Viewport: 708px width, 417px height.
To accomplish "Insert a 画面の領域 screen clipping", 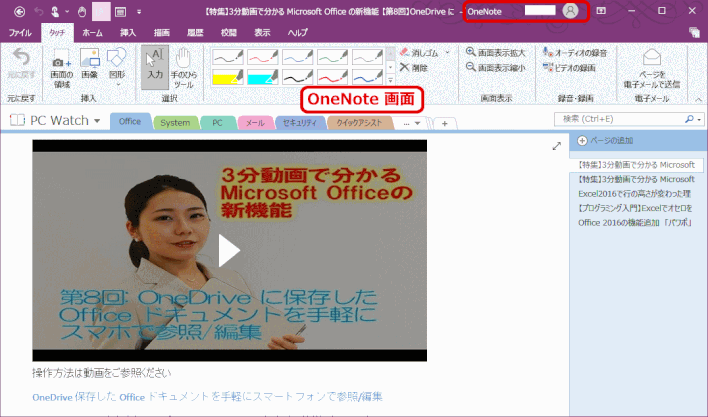I will (62, 68).
